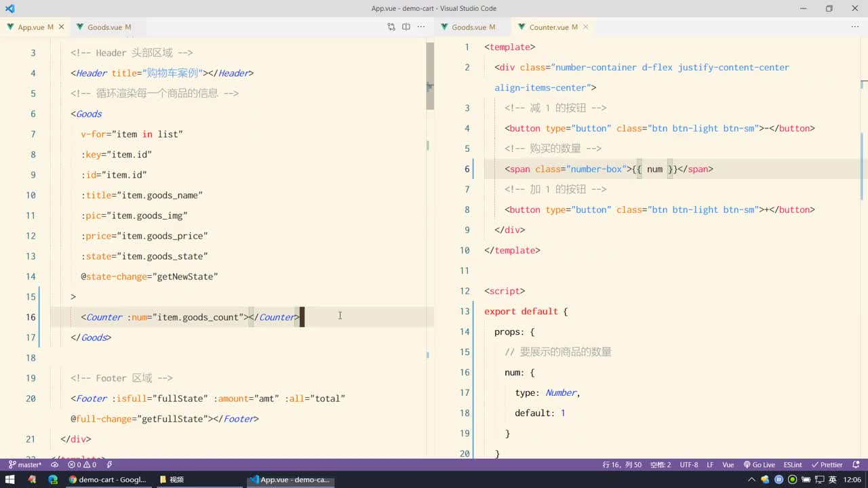Change end of line via LF indicator

pyautogui.click(x=710, y=465)
